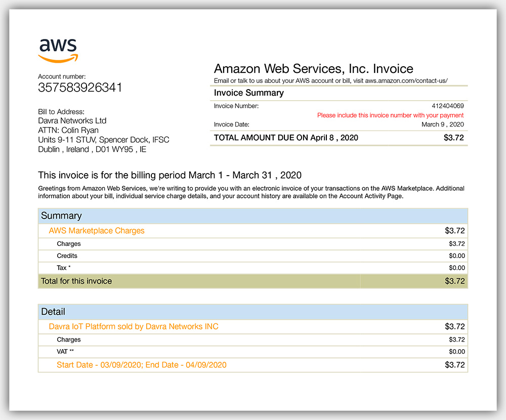Click the AWS logo
The image size is (506, 420).
[x=58, y=51]
